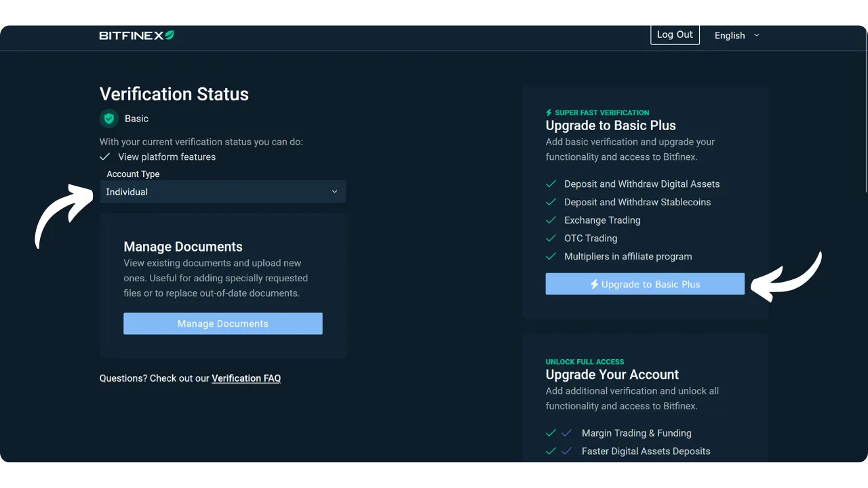Click checkmark next to Deposit and Withdraw Stablecoins
The image size is (868, 488).
click(551, 202)
